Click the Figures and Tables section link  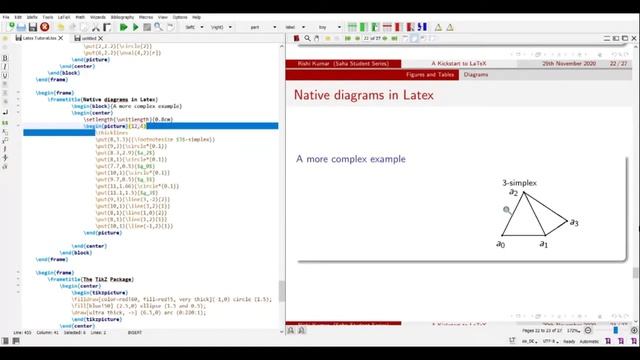click(430, 75)
